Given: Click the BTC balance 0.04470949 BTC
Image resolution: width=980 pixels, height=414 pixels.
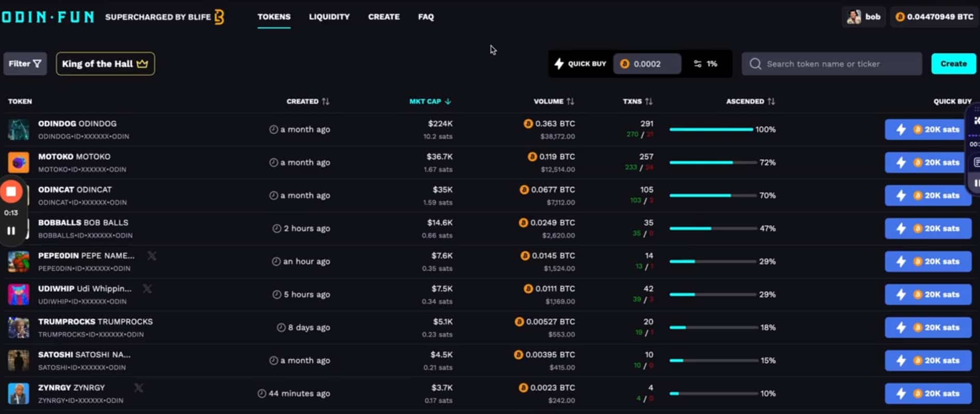Looking at the screenshot, I should point(934,17).
